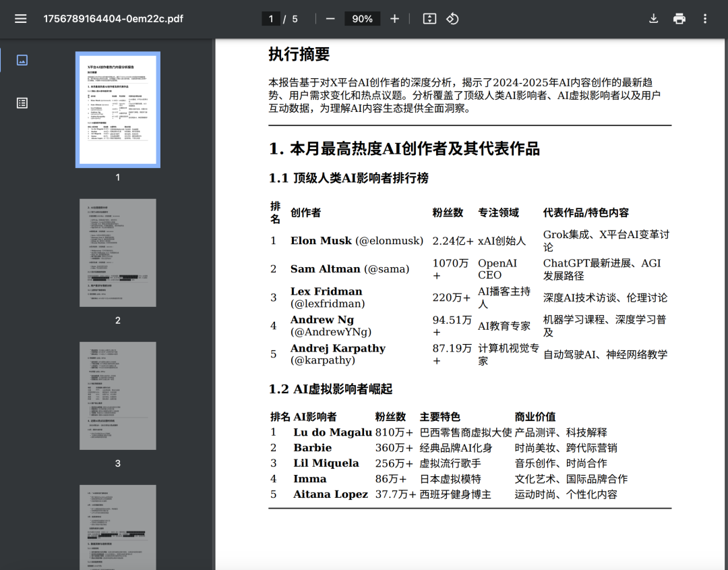The height and width of the screenshot is (570, 728).
Task: Click the page number input field
Action: coord(271,19)
